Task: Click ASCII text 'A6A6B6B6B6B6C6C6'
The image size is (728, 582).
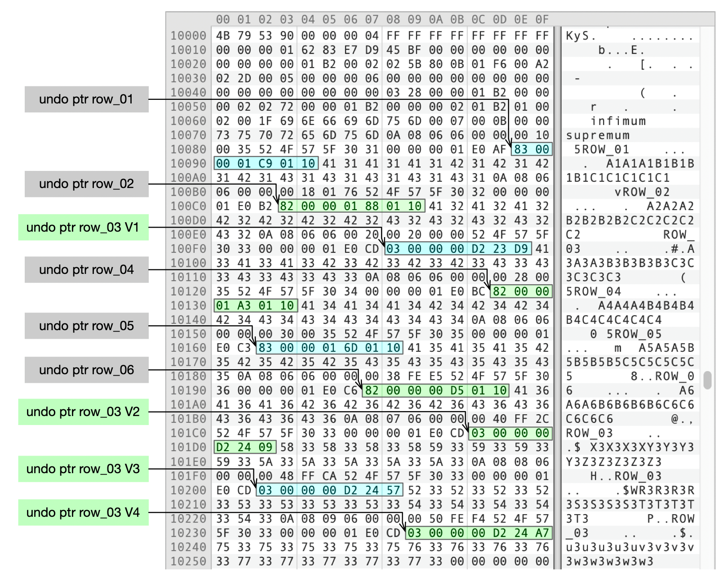Action: 630,405
